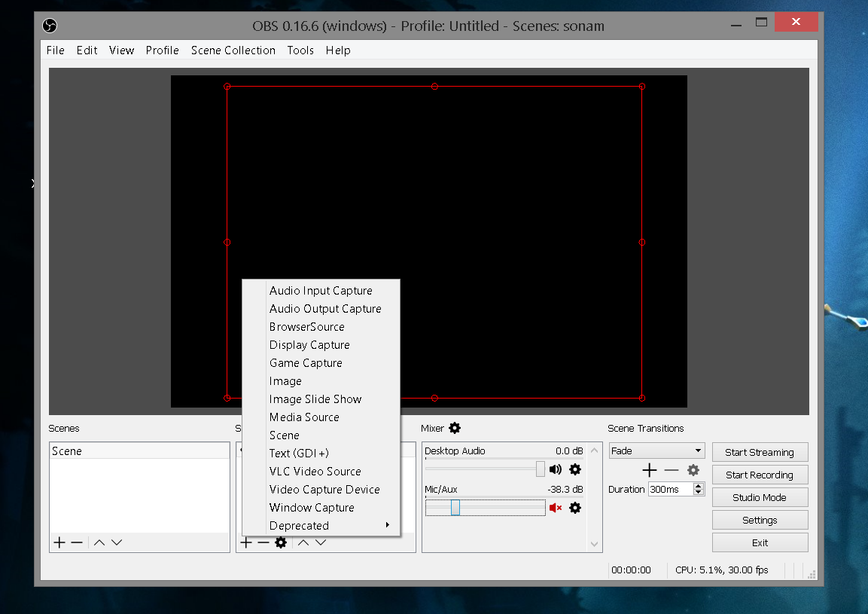Open the View menu
Viewport: 868px width, 614px height.
(122, 50)
